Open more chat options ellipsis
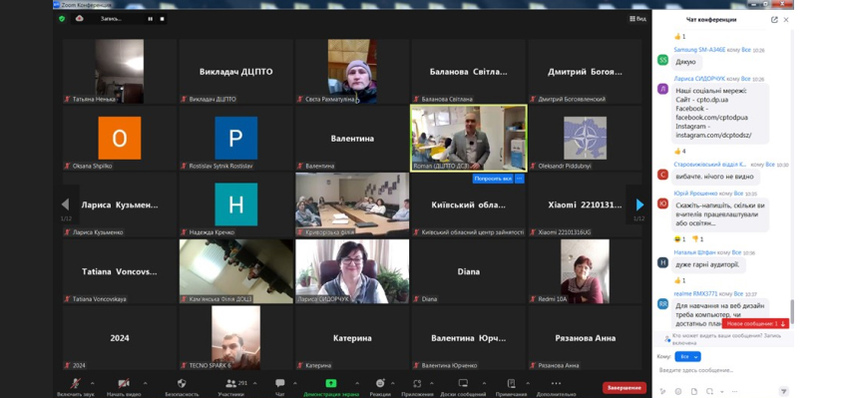Viewport: 847px width, 398px height. [735, 391]
